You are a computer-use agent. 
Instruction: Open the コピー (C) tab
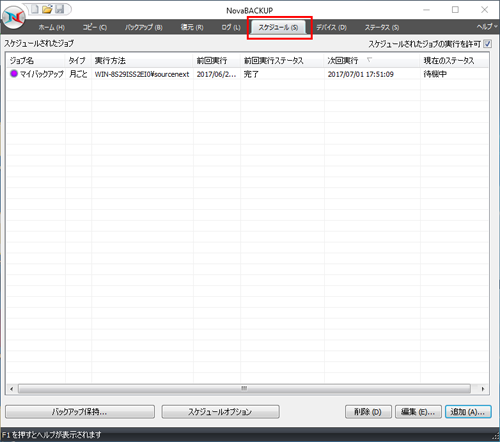tap(95, 27)
